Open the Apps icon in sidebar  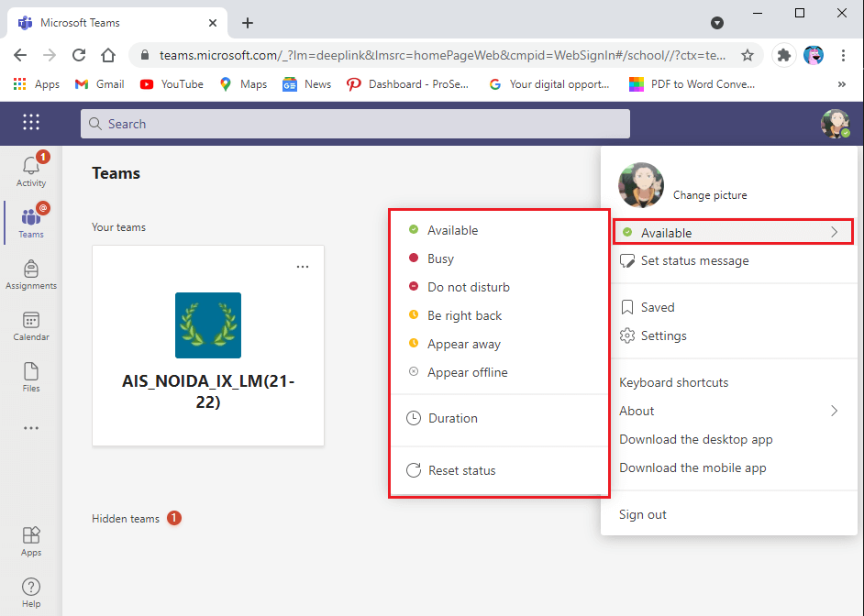(30, 540)
